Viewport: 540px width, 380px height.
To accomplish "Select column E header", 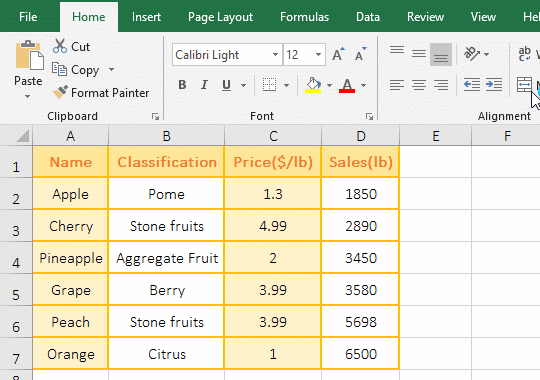I will click(x=436, y=136).
